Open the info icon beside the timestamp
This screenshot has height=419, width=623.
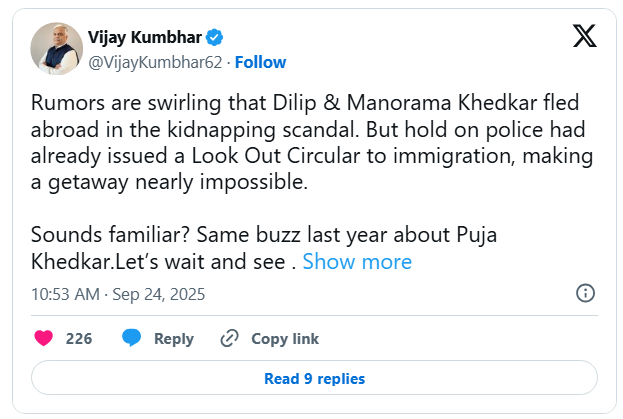[586, 293]
